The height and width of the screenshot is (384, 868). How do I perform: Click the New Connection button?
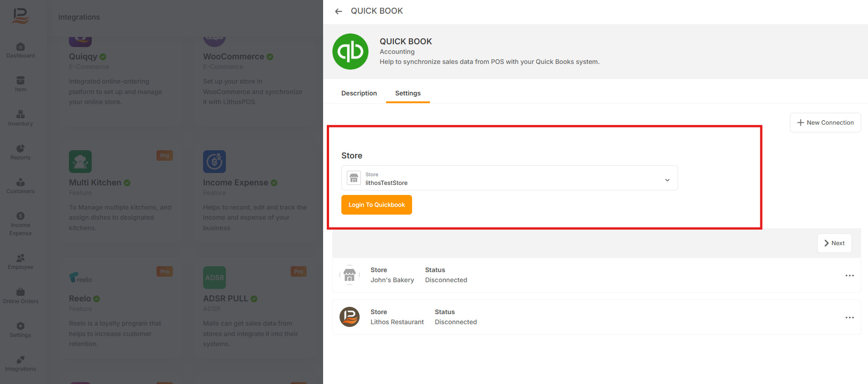[825, 122]
